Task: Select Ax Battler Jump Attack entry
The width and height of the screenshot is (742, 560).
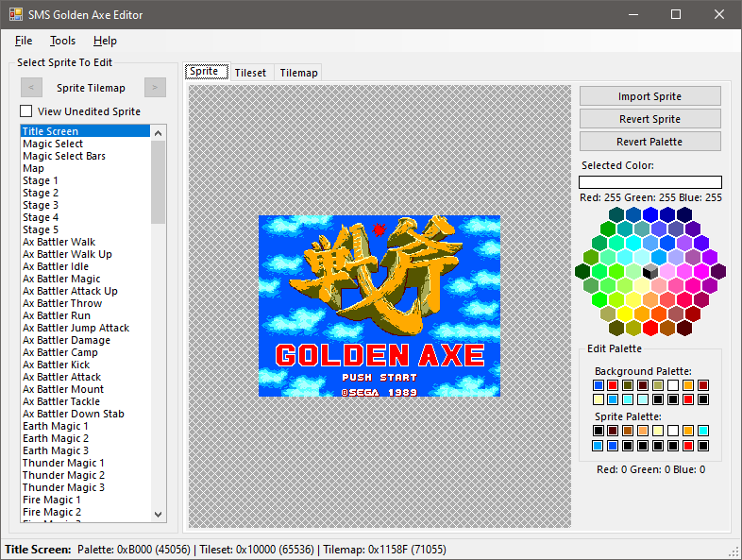Action: [86, 328]
